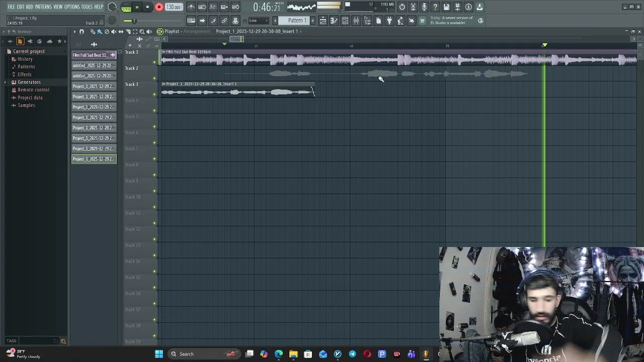Viewport: 644px width, 362px height.
Task: Click the taskbar Search box
Action: point(205,354)
